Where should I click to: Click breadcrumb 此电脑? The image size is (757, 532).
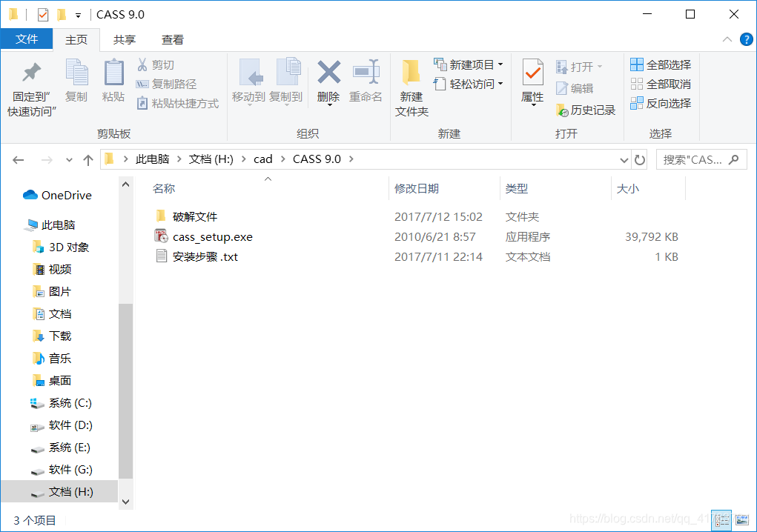[x=152, y=159]
